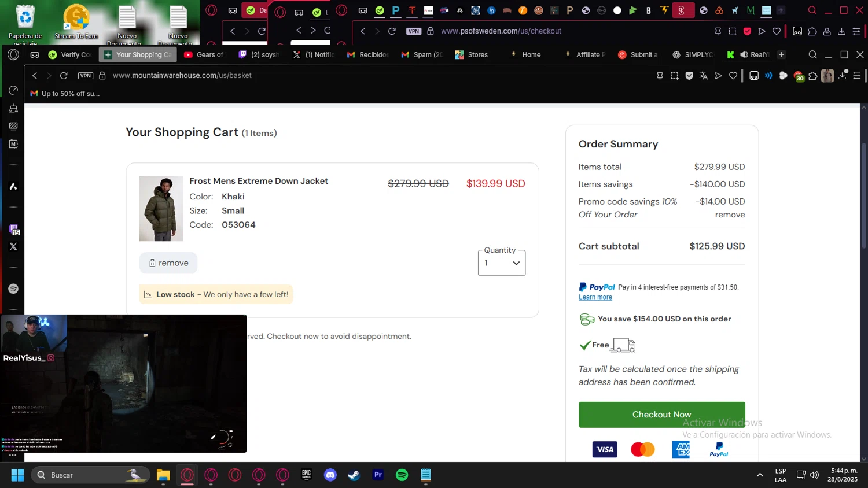Image resolution: width=868 pixels, height=488 pixels.
Task: Remove the Frost Mens jacket from cart
Action: tap(168, 263)
